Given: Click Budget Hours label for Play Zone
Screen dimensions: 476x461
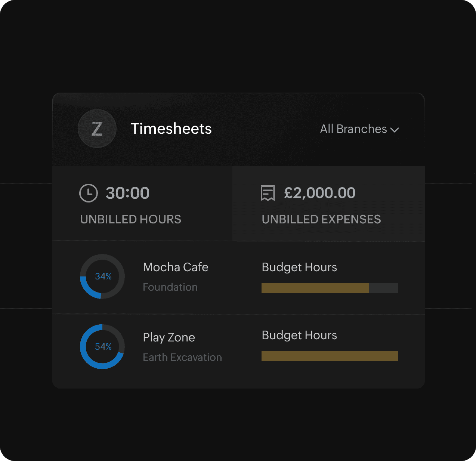Looking at the screenshot, I should (x=299, y=335).
